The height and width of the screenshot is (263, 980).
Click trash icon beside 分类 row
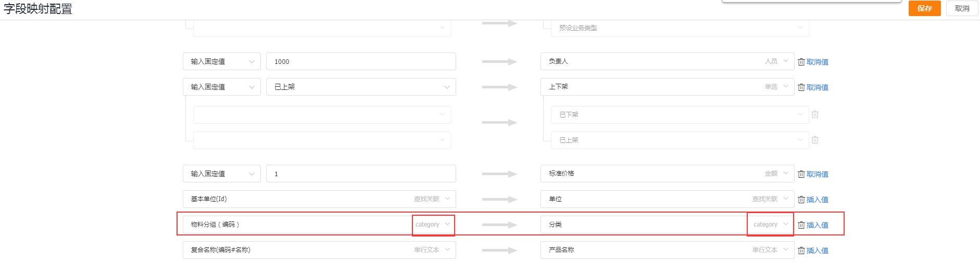coord(801,225)
